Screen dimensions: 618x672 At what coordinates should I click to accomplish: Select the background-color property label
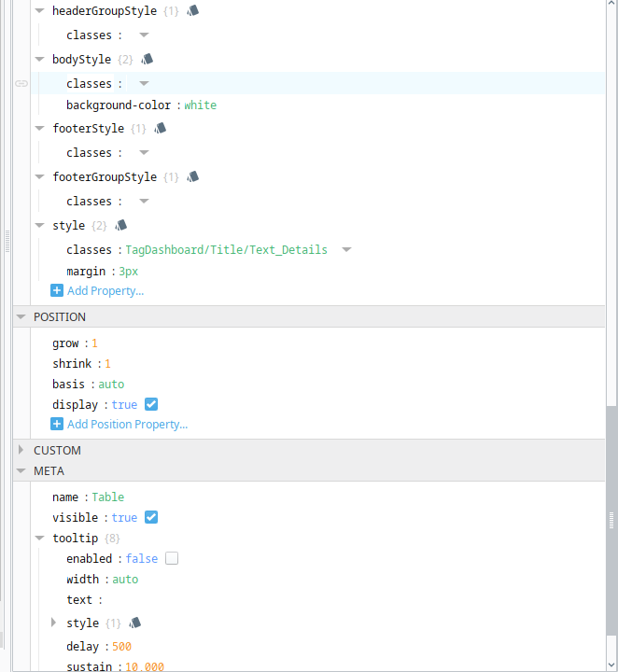point(119,105)
